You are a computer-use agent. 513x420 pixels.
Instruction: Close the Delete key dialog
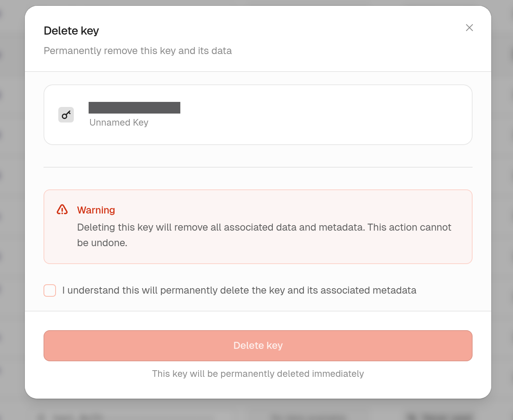469,28
